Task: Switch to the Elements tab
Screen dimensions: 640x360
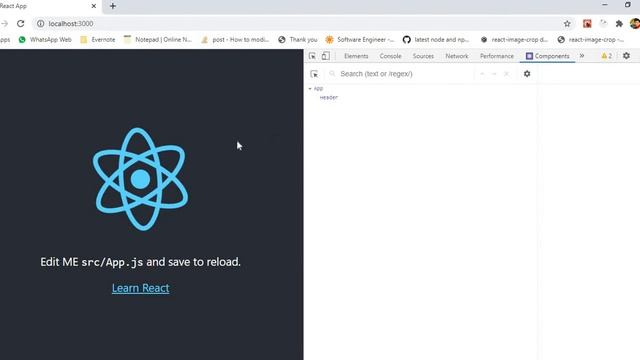Action: click(x=356, y=56)
